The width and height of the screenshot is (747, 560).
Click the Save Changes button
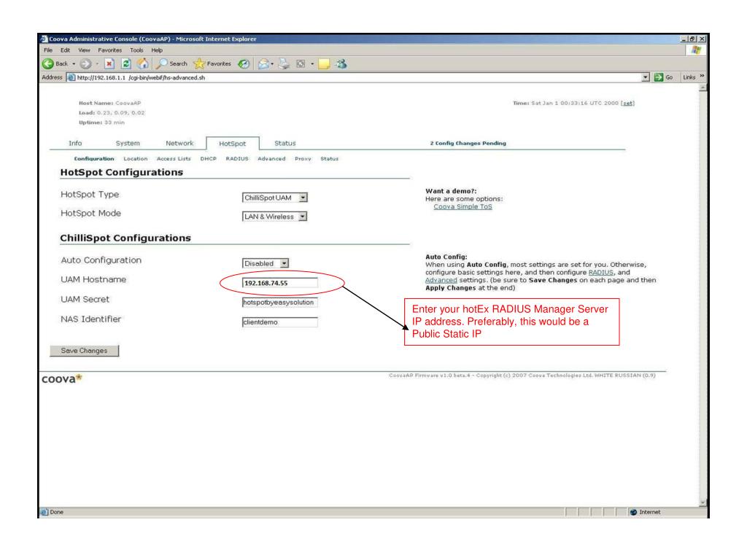pyautogui.click(x=85, y=351)
